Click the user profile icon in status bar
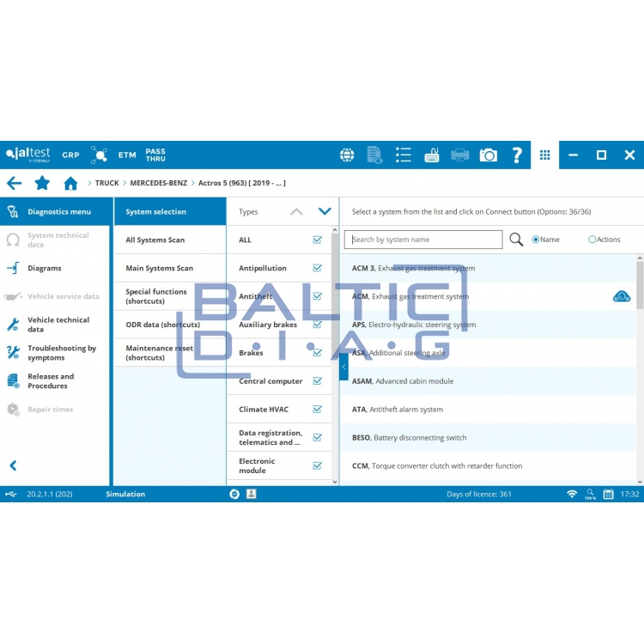Screen dimensions: 644x644 click(252, 494)
